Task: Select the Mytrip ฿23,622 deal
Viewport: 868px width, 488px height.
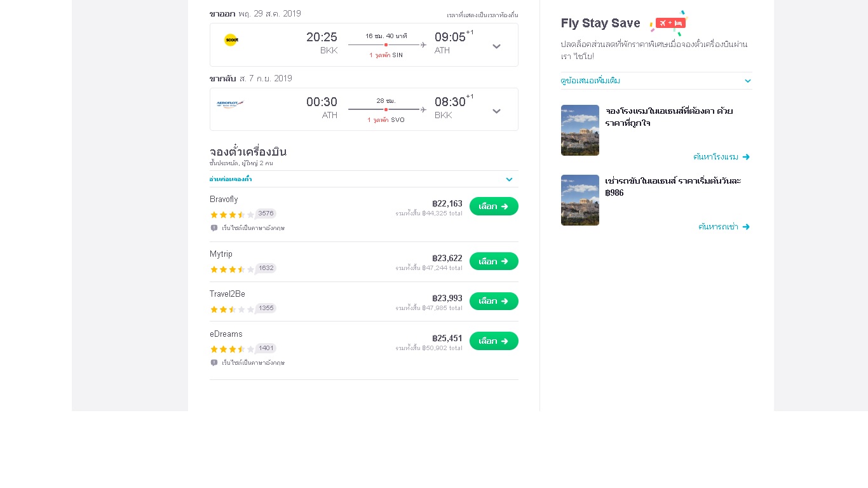Action: pyautogui.click(x=494, y=261)
